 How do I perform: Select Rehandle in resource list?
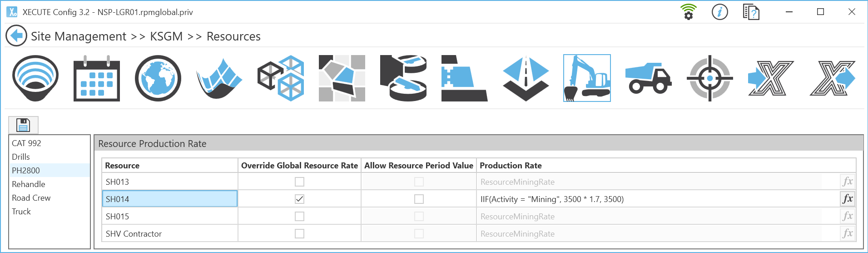[50, 184]
